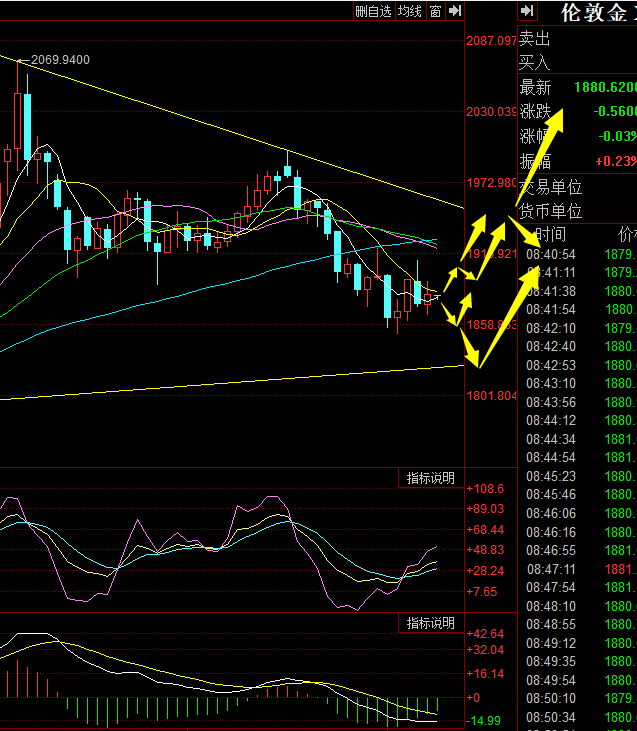Click the arrow icon left of 伦敦金 title

pos(528,11)
